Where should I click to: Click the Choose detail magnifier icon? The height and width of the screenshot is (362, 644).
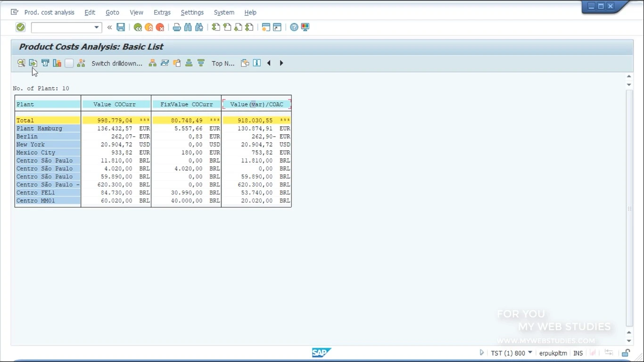click(21, 63)
